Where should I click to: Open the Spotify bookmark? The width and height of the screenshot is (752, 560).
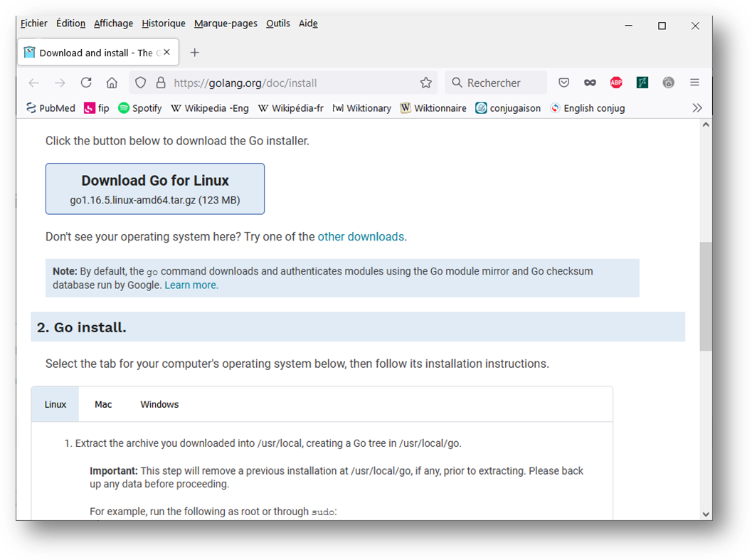140,107
